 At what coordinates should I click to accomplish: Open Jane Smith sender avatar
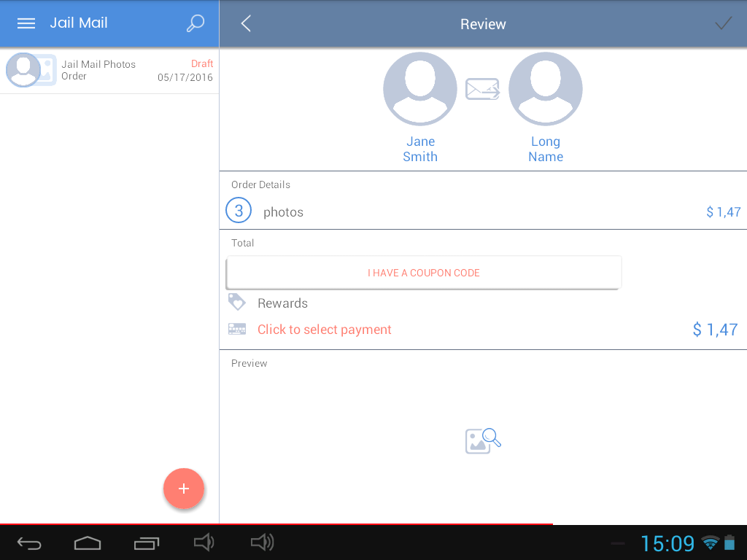pos(419,89)
